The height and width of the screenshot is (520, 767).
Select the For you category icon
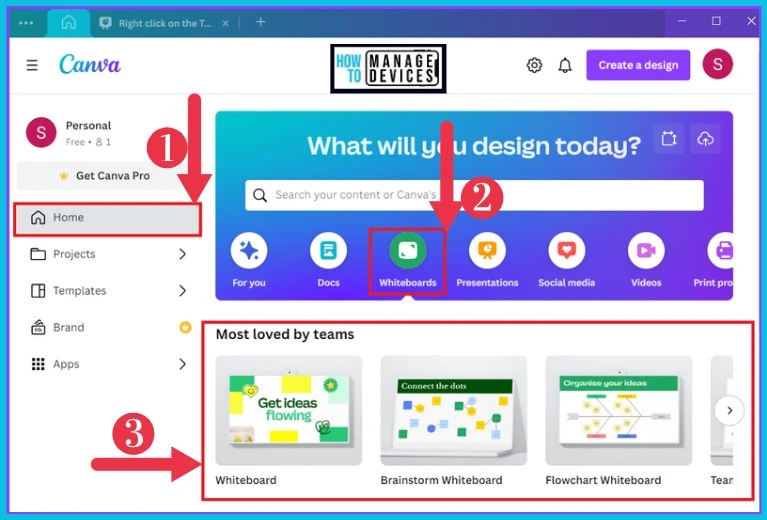click(x=249, y=251)
